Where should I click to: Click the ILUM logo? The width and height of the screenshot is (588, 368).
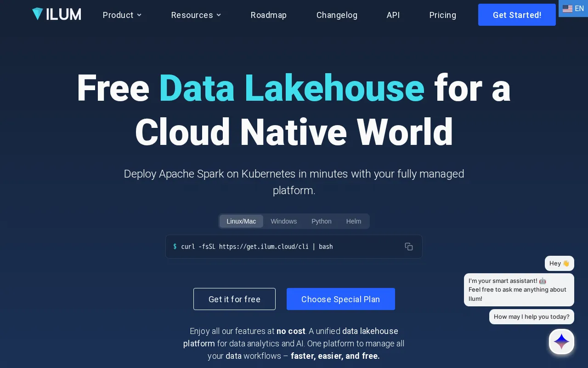(x=57, y=14)
